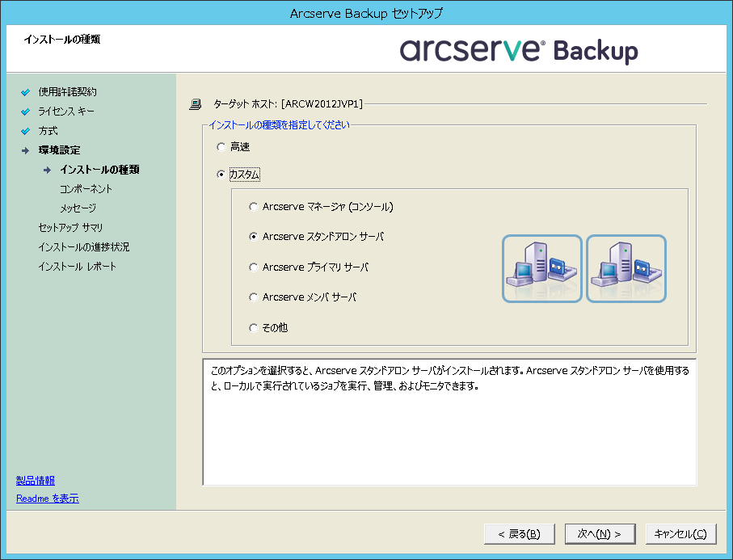The width and height of the screenshot is (733, 560).
Task: Click the Arcserve Backup セットアップ title bar
Action: pos(367,13)
